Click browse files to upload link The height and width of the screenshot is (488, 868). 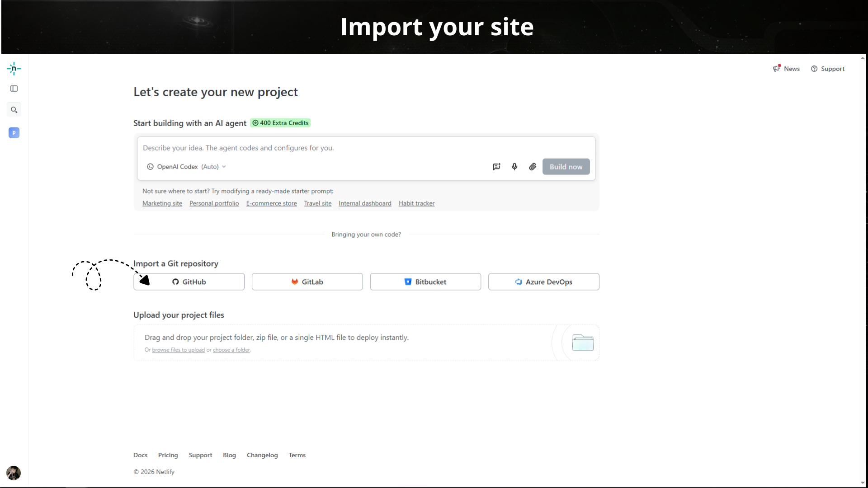point(179,350)
